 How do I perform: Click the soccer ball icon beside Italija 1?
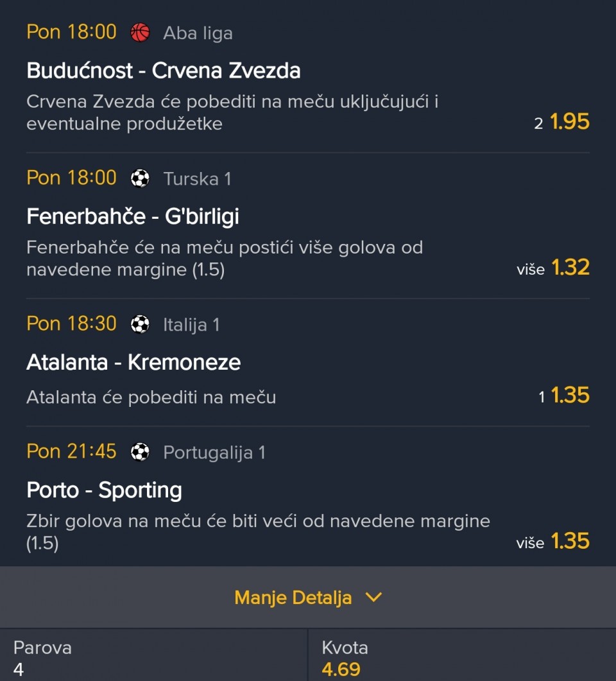point(140,324)
